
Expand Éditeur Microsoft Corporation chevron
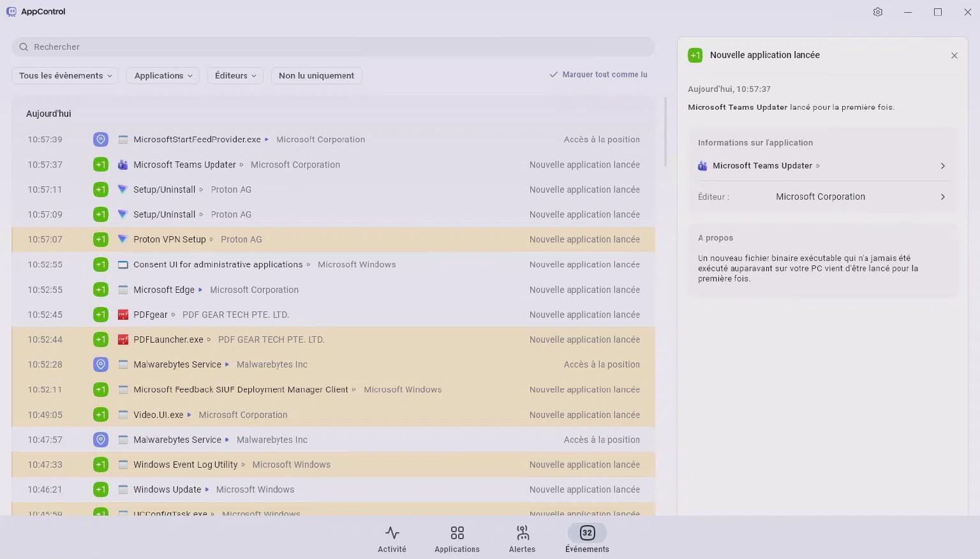click(x=943, y=197)
